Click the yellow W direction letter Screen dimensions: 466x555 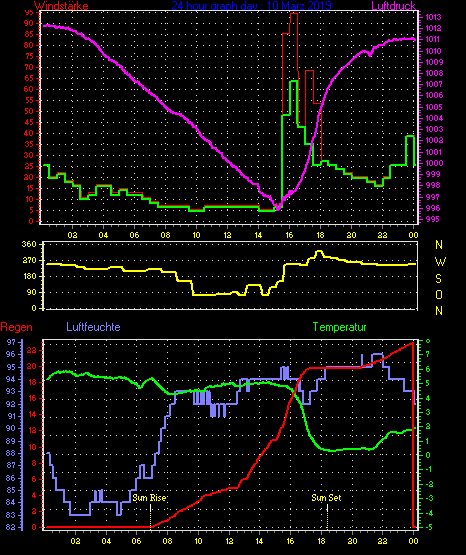coord(440,262)
